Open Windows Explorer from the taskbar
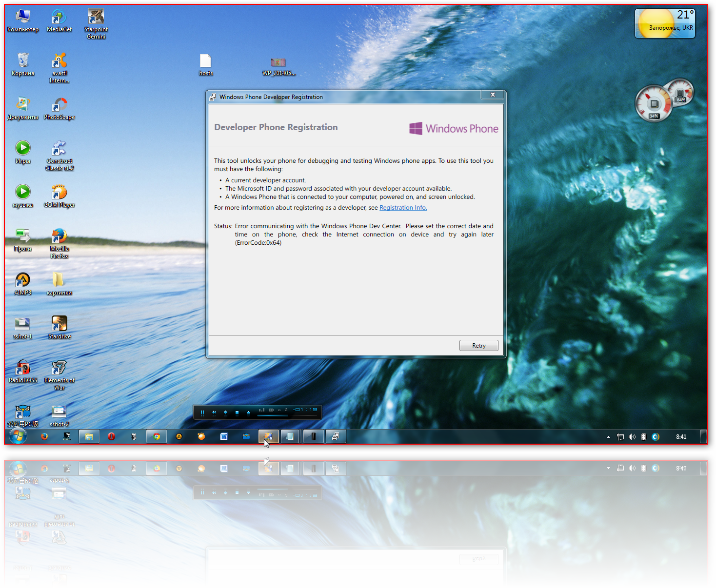 (89, 436)
